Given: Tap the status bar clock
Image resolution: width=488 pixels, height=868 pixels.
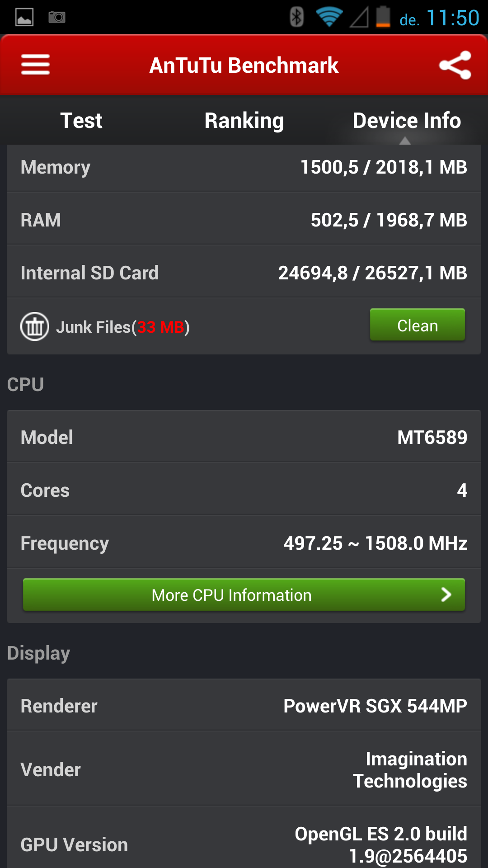Looking at the screenshot, I should [452, 18].
